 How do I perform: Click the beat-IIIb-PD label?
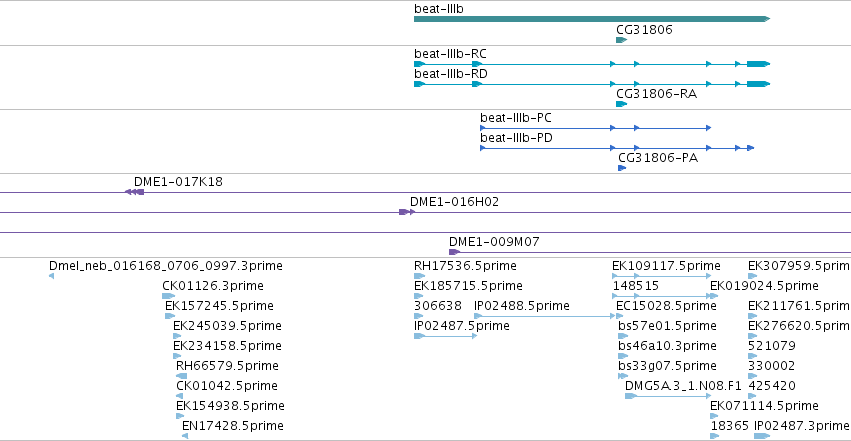(x=516, y=138)
